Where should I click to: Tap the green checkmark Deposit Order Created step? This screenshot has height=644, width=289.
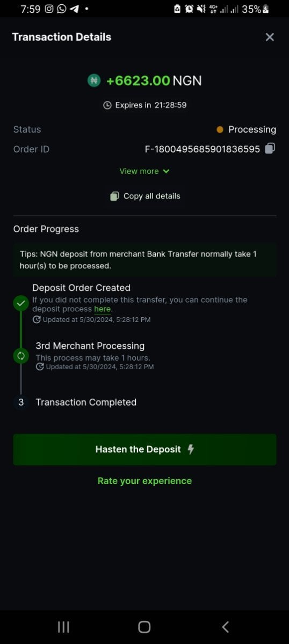tap(20, 303)
